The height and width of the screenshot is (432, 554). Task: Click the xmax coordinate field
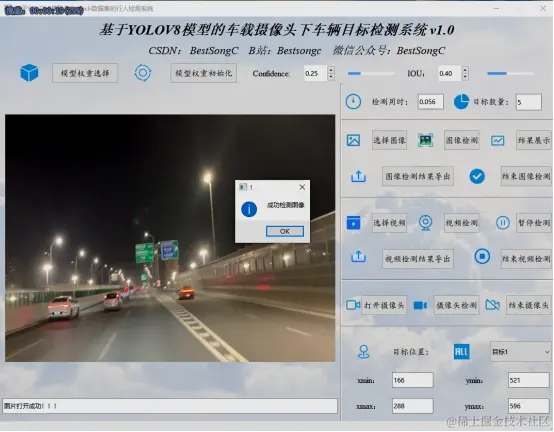(413, 406)
